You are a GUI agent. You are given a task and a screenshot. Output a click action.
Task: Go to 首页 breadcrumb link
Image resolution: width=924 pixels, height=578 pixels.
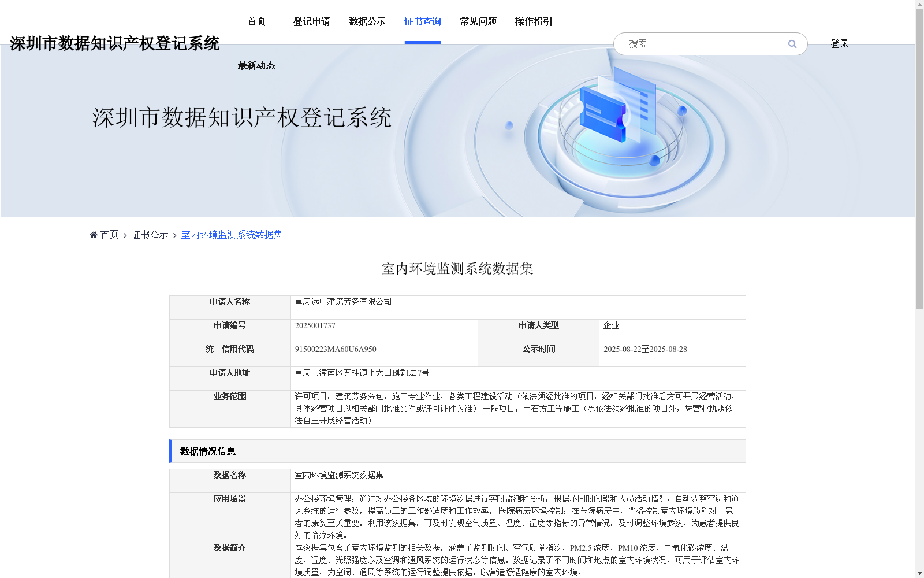[x=109, y=235]
